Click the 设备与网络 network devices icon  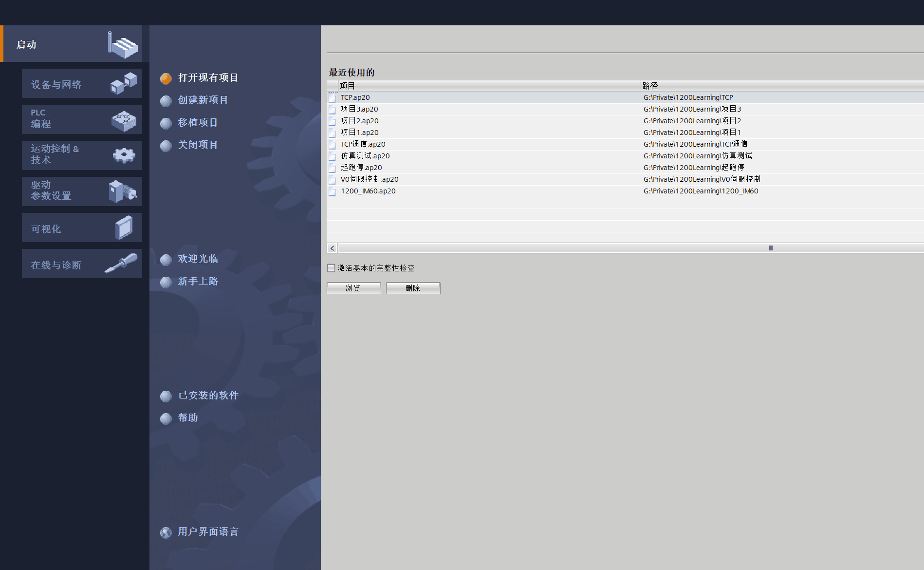pyautogui.click(x=124, y=83)
